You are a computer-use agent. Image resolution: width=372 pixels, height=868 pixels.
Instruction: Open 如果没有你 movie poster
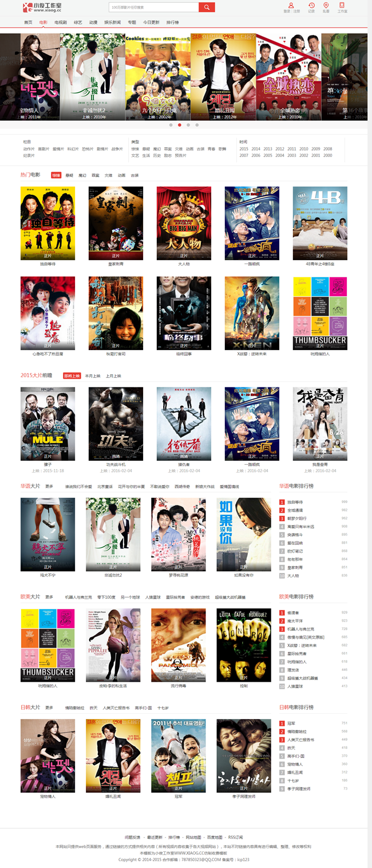point(244,535)
